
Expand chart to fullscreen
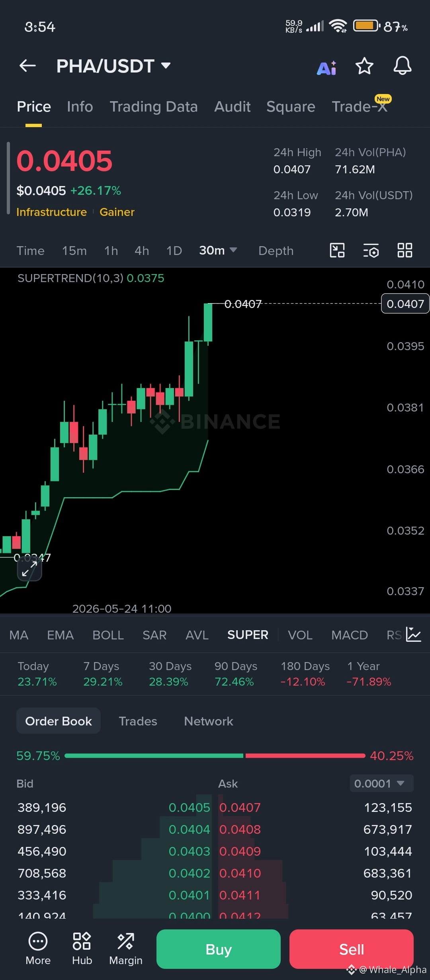(29, 569)
